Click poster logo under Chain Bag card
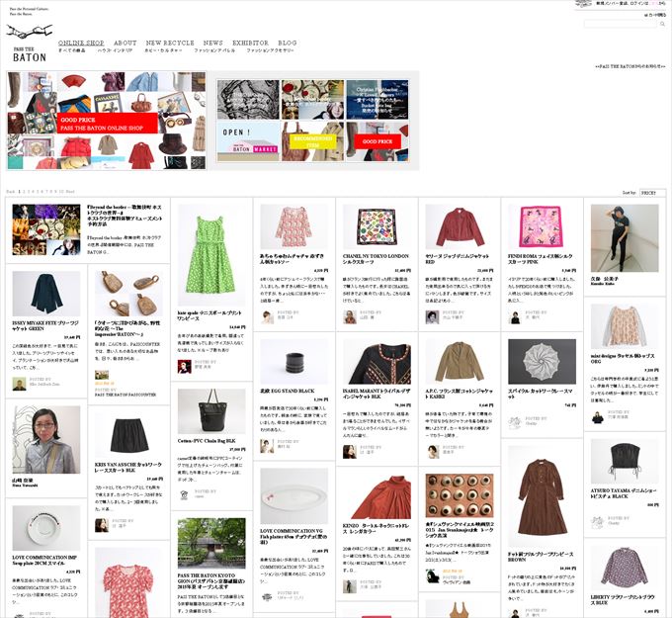 (184, 495)
